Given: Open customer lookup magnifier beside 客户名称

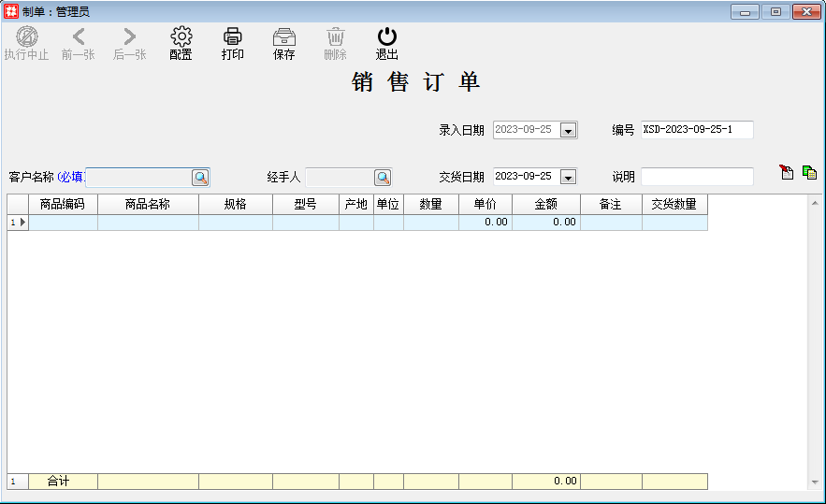Looking at the screenshot, I should (200, 177).
